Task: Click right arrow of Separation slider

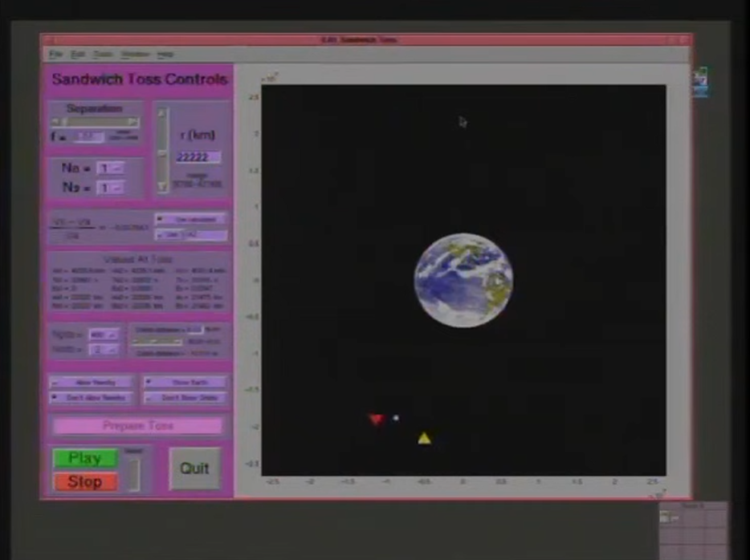Action: point(134,122)
